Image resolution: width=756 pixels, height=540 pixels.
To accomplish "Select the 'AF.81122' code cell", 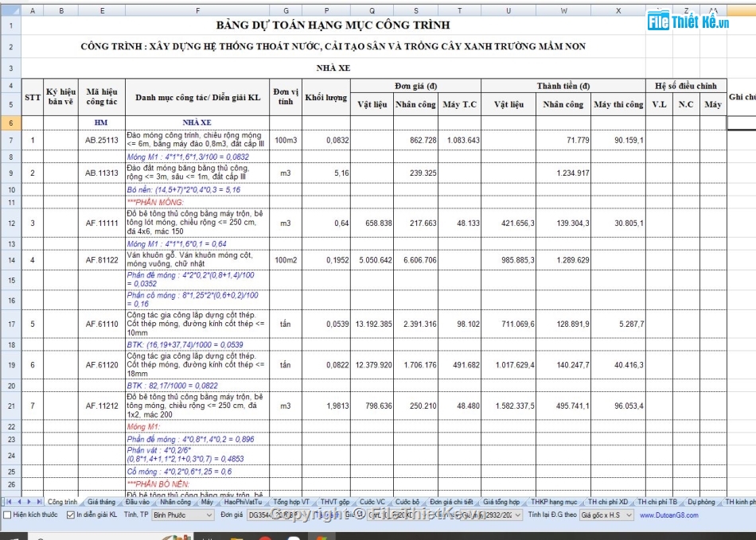I will pyautogui.click(x=102, y=260).
